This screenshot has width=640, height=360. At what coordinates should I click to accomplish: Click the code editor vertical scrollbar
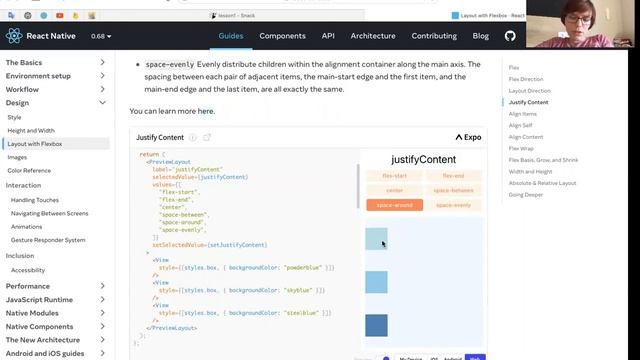[x=358, y=186]
